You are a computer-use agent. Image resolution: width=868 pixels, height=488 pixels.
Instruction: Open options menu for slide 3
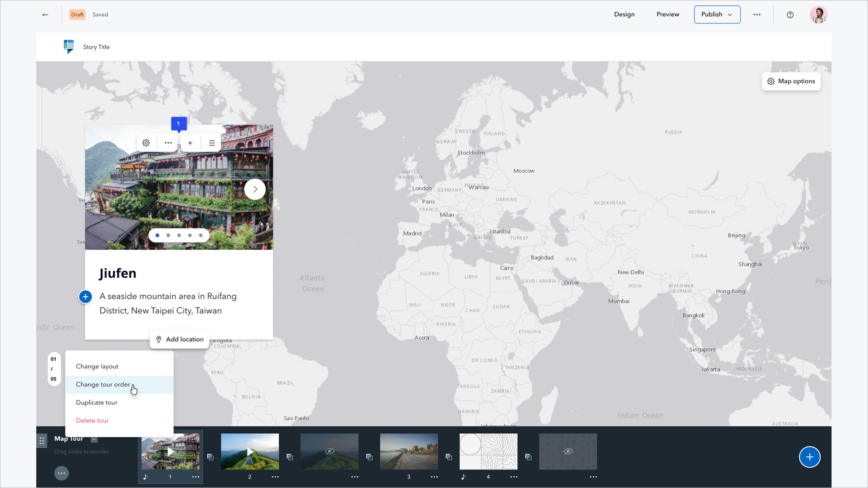[434, 477]
